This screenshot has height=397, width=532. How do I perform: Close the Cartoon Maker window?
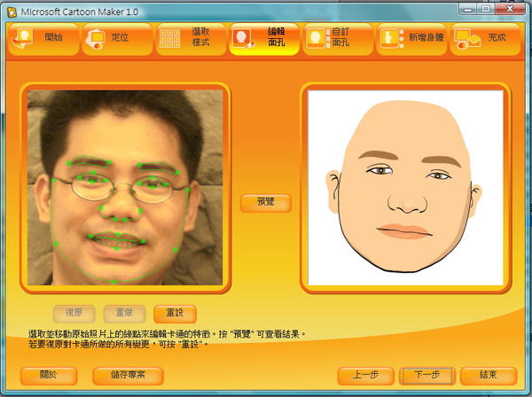[x=510, y=9]
